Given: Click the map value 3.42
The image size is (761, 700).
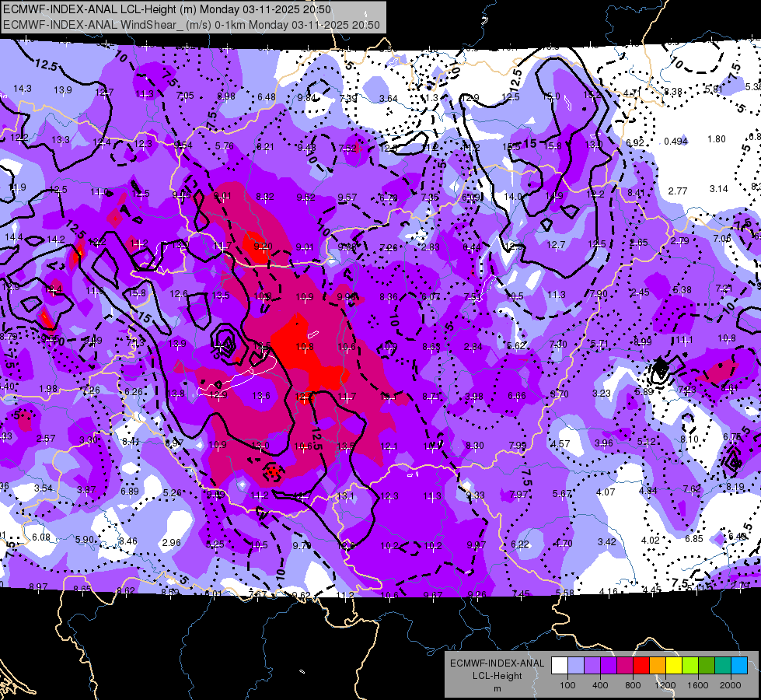Looking at the screenshot, I should [x=606, y=541].
